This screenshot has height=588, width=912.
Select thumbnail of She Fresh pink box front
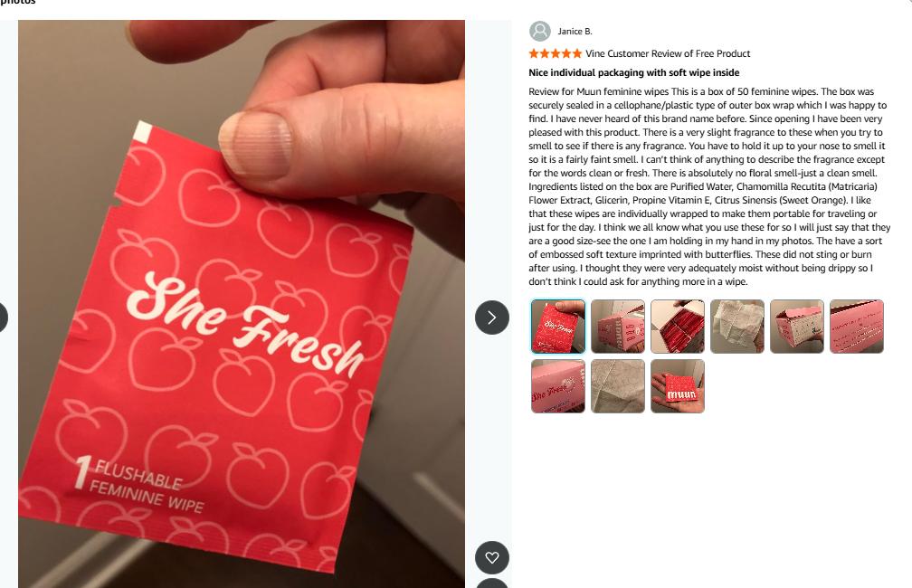click(x=557, y=386)
